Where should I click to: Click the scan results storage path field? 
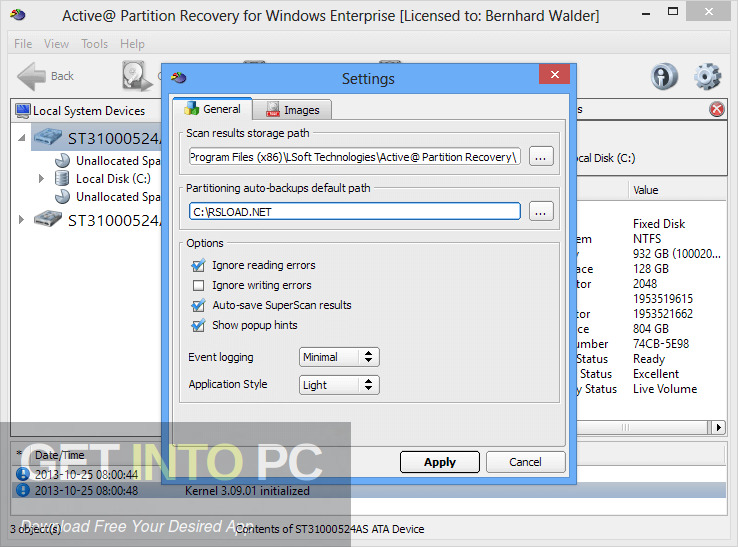coord(355,157)
